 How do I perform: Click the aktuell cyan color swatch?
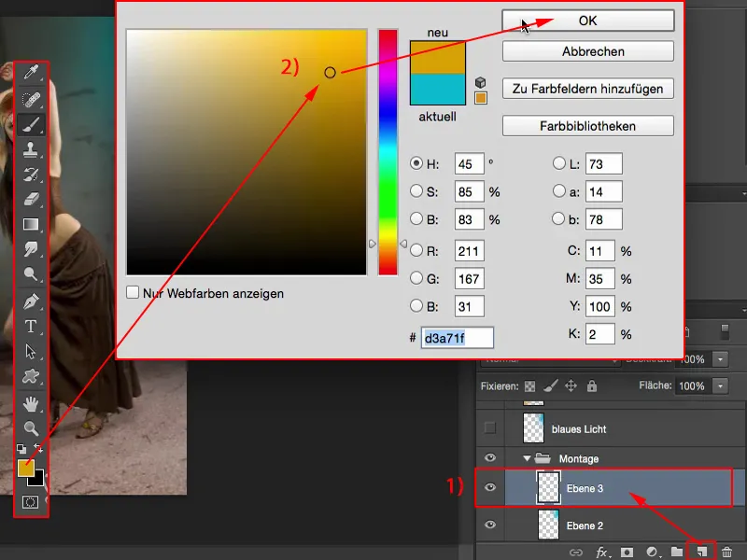437,89
